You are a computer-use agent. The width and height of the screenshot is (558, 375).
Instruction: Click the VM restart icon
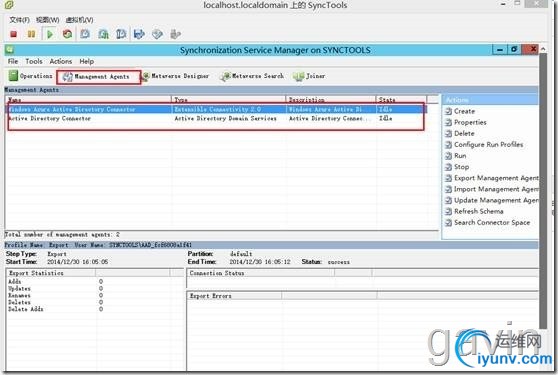point(67,34)
